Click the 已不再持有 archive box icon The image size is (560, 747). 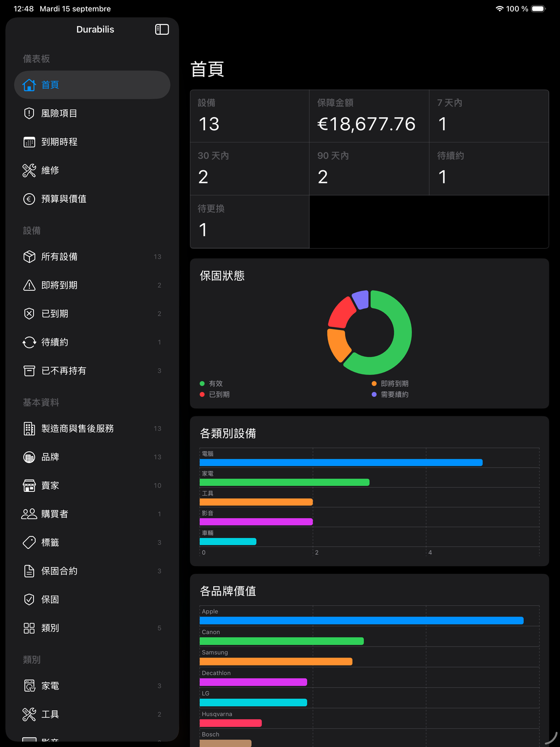point(29,371)
